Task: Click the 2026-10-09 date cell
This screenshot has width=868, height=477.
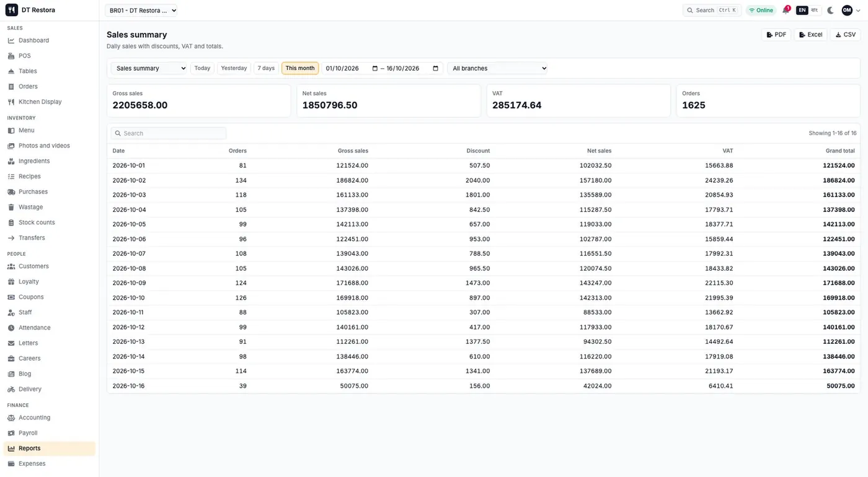Action: pos(128,283)
